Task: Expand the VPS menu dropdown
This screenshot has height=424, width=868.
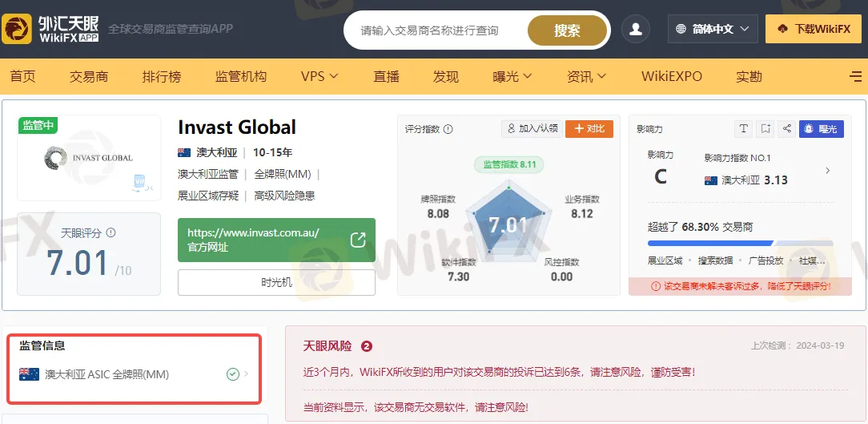Action: click(319, 77)
